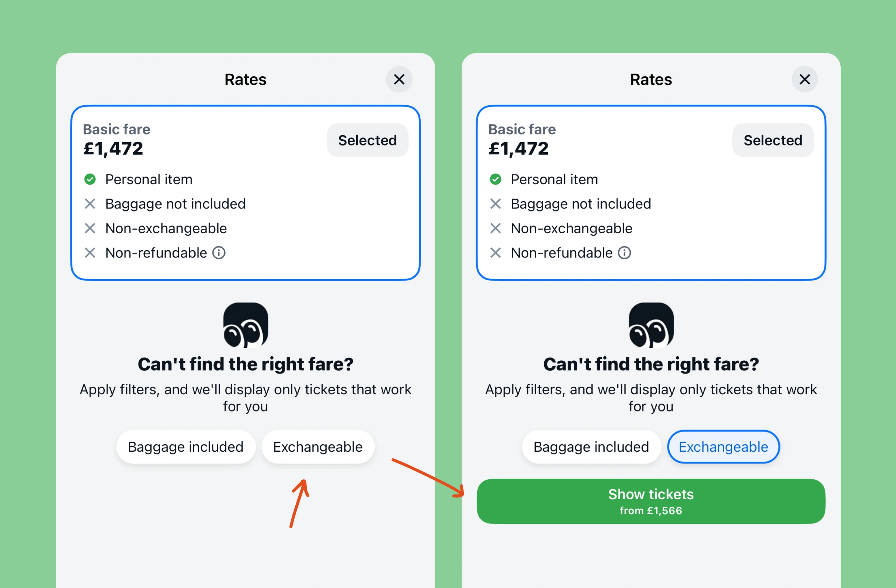This screenshot has width=896, height=588.
Task: Click Selected badge on left Basic fare
Action: click(x=368, y=140)
